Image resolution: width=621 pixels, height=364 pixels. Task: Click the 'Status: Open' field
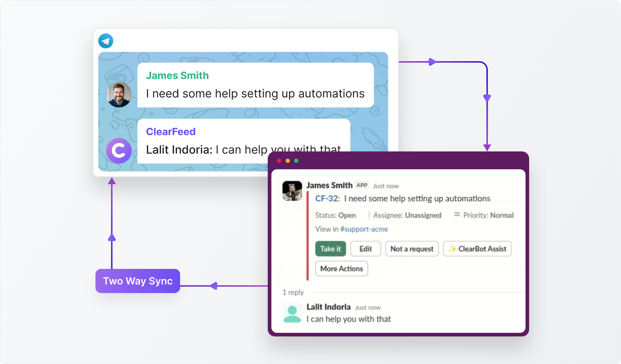(335, 215)
